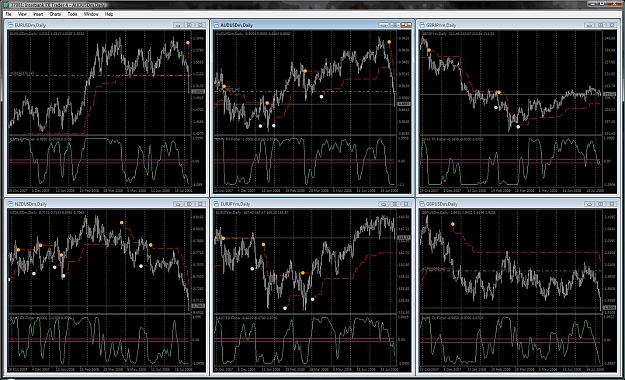Click the GBPUSDm,Daily chart window icon
The height and width of the screenshot is (380, 625).
tap(422, 204)
